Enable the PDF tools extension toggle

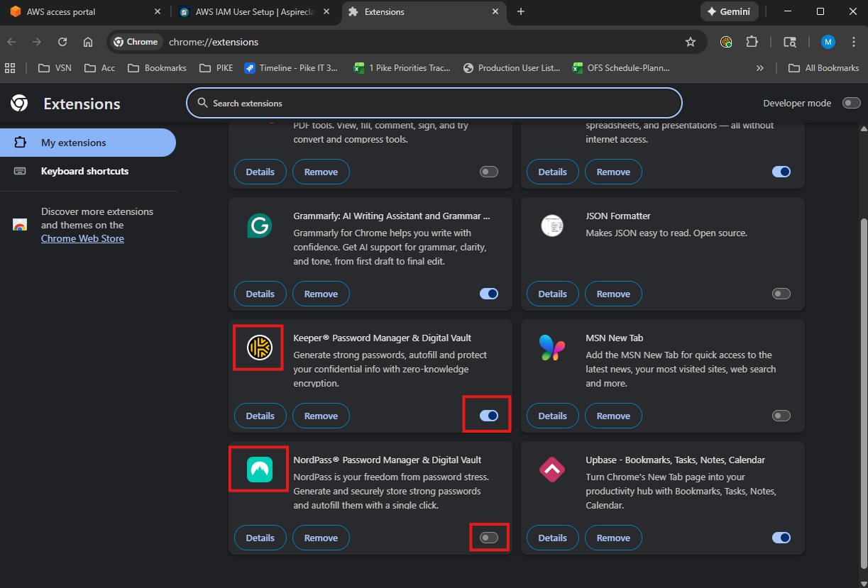(489, 172)
